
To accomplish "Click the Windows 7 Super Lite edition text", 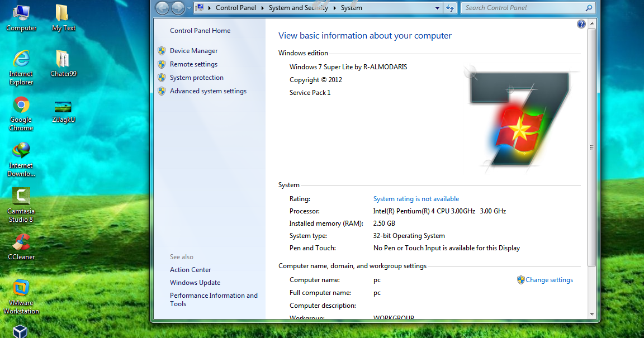I will 348,67.
